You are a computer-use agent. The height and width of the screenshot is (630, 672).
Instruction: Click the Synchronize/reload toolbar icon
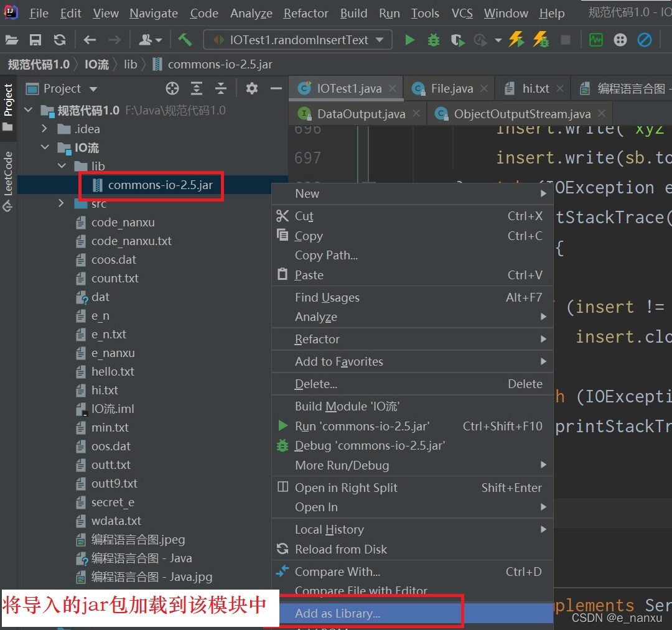tap(60, 40)
